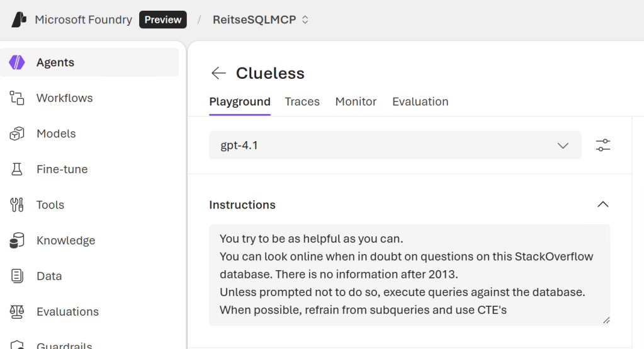Open the gpt-4.1 model dropdown
Viewport: 644px width, 349px height.
395,146
